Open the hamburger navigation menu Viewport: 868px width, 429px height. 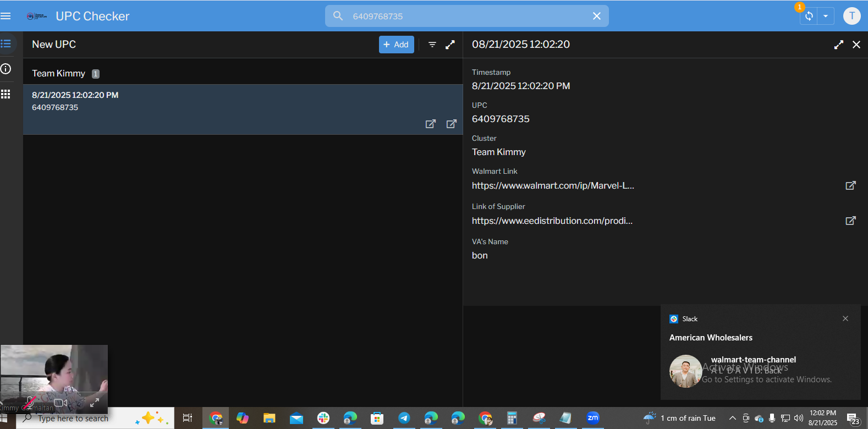[6, 16]
